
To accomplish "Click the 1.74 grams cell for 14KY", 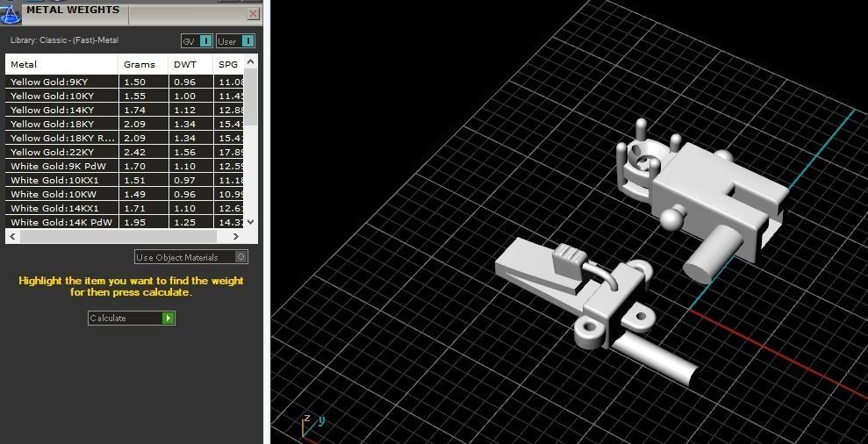I will (143, 111).
